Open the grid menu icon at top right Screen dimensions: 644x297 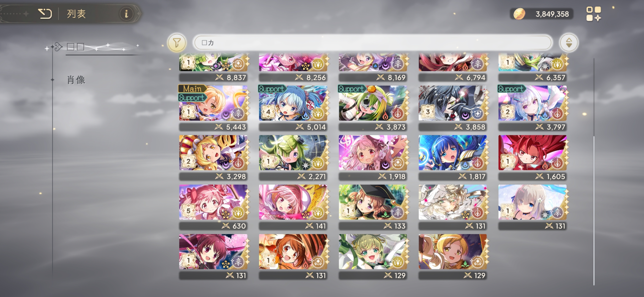tap(594, 14)
